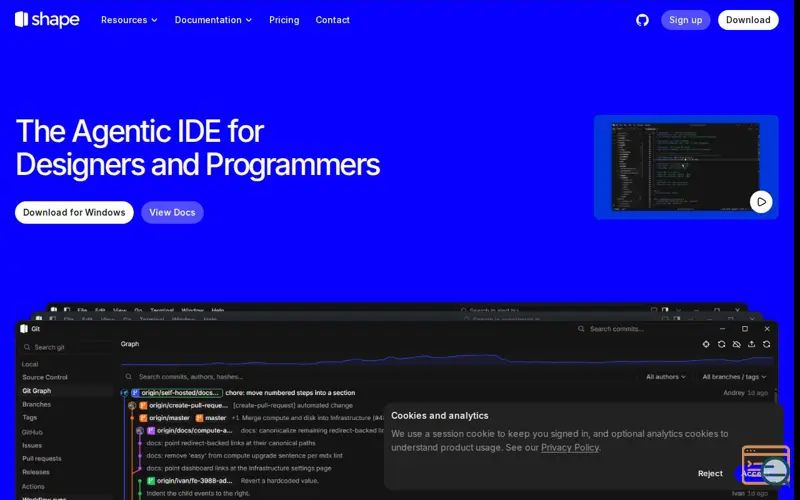Click the Git window's app logo icon

(x=24, y=329)
